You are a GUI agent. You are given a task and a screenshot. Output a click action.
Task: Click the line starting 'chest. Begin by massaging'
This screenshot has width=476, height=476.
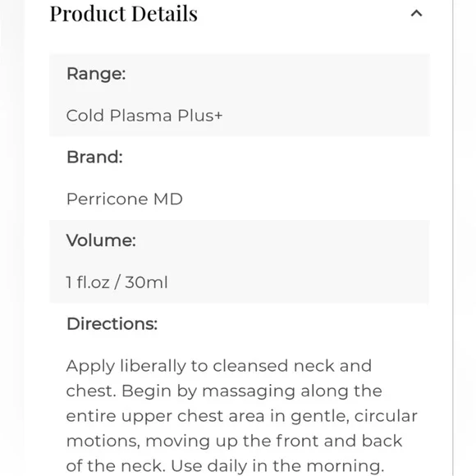click(x=224, y=391)
